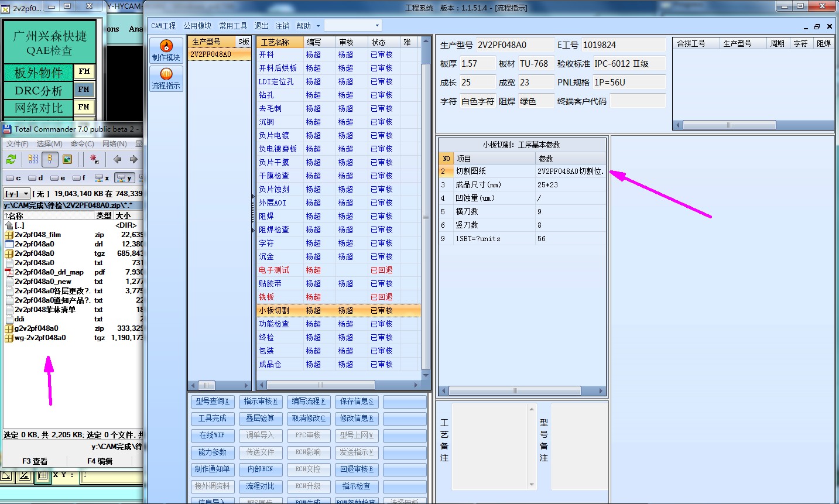Select drive f in Total Commander
Image resolution: width=839 pixels, height=504 pixels.
[80, 178]
